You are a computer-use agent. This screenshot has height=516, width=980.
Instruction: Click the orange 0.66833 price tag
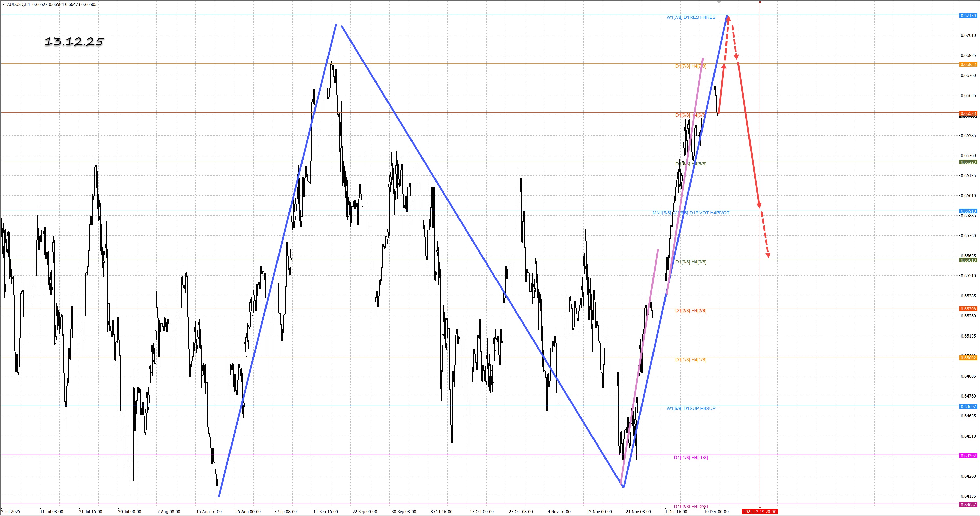tap(968, 64)
